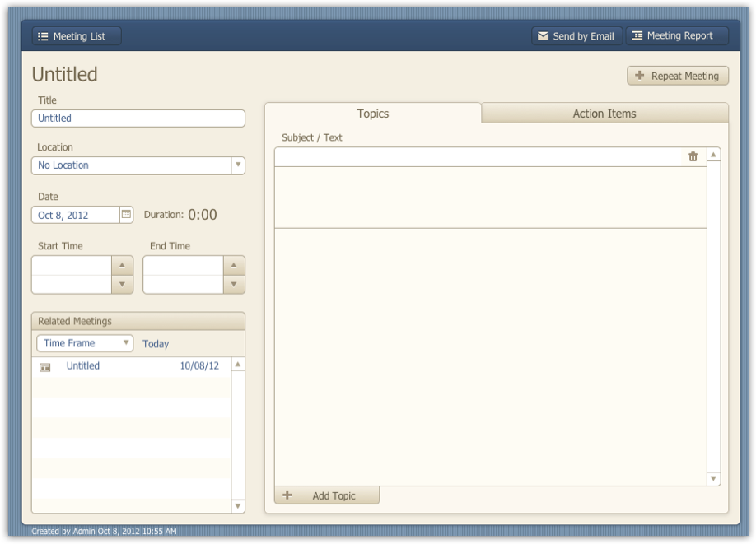
Task: Click the empty Subject / Text row
Action: point(478,155)
